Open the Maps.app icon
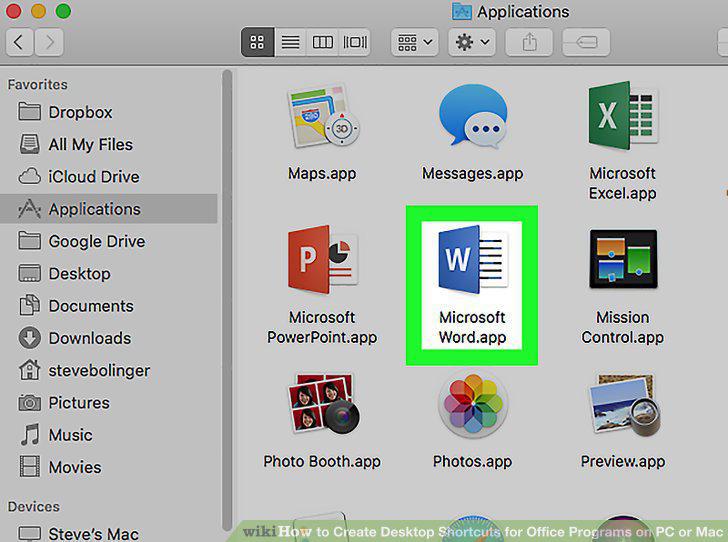728x542 pixels. tap(323, 117)
